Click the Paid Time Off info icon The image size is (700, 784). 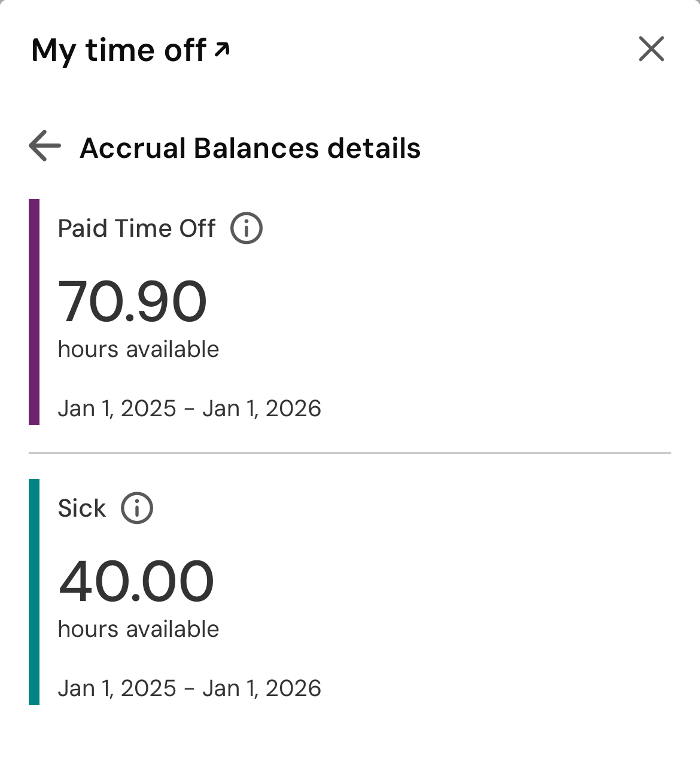click(246, 228)
